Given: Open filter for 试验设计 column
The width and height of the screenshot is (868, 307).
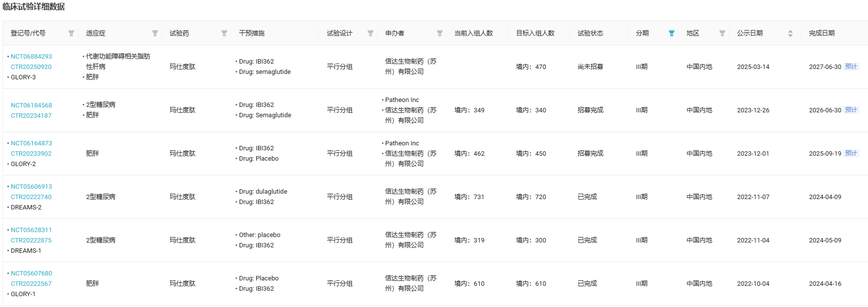Looking at the screenshot, I should coord(370,33).
